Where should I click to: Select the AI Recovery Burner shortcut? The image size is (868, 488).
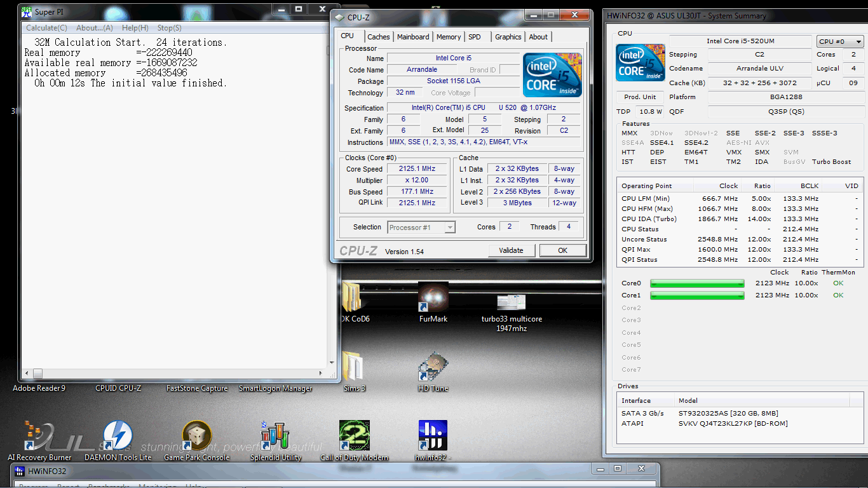point(39,441)
